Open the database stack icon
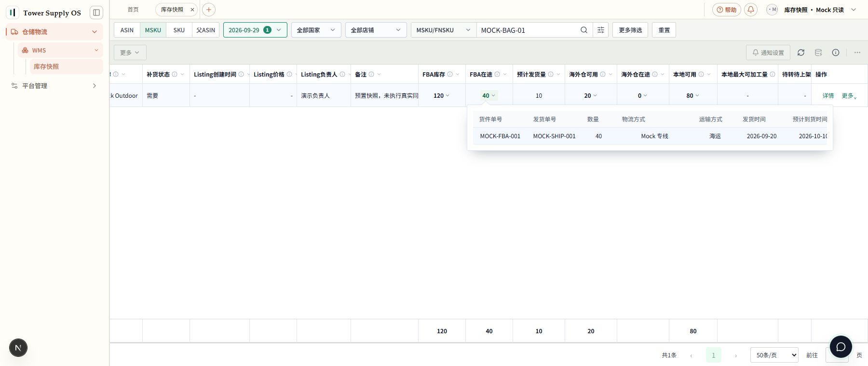868x366 pixels. click(x=818, y=52)
